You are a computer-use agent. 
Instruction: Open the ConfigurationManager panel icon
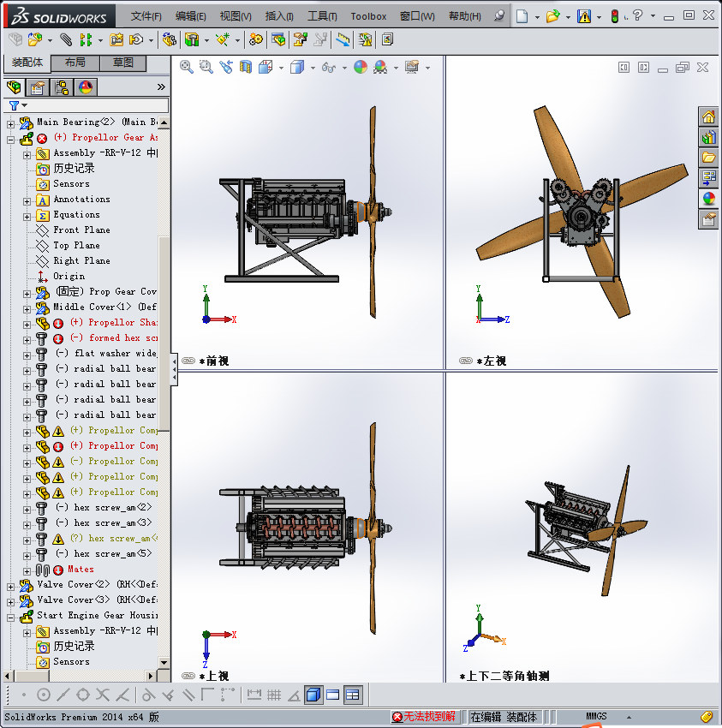[x=62, y=87]
